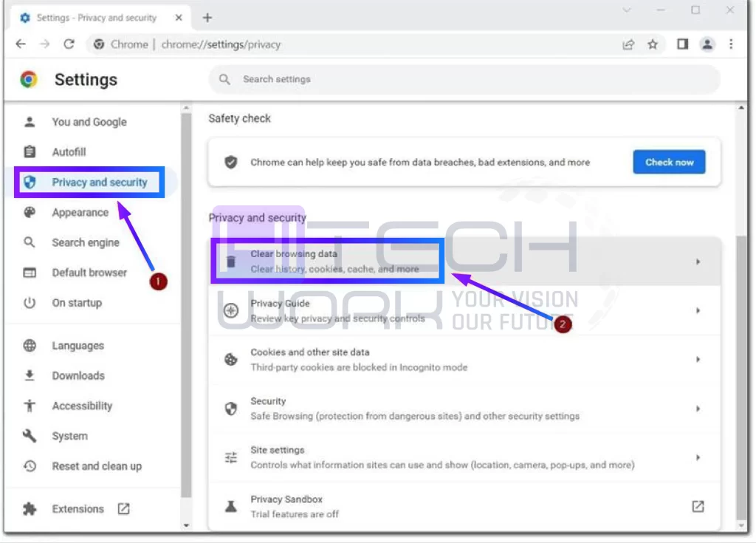Click the sidebar scroll down arrow
This screenshot has width=756, height=543.
(187, 525)
